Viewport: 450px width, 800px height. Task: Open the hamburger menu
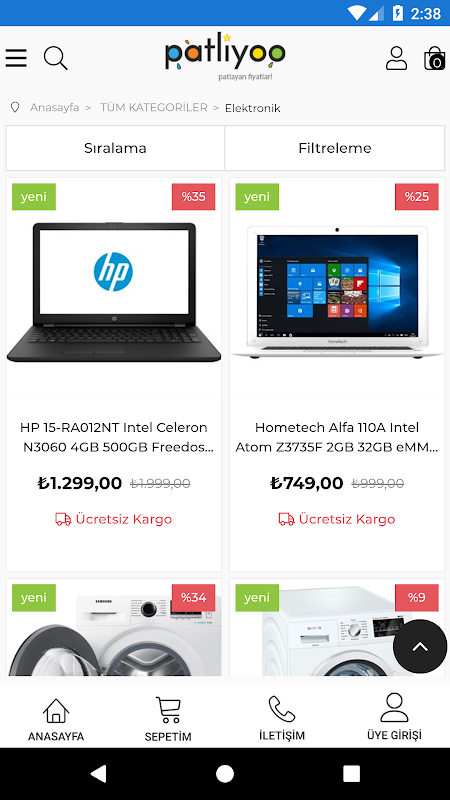(x=16, y=58)
